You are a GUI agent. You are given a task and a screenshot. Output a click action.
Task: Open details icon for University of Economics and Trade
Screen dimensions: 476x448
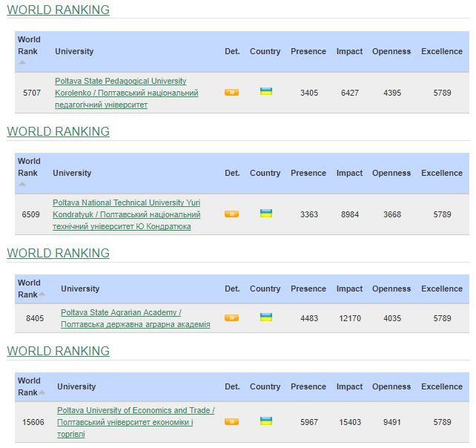231,422
